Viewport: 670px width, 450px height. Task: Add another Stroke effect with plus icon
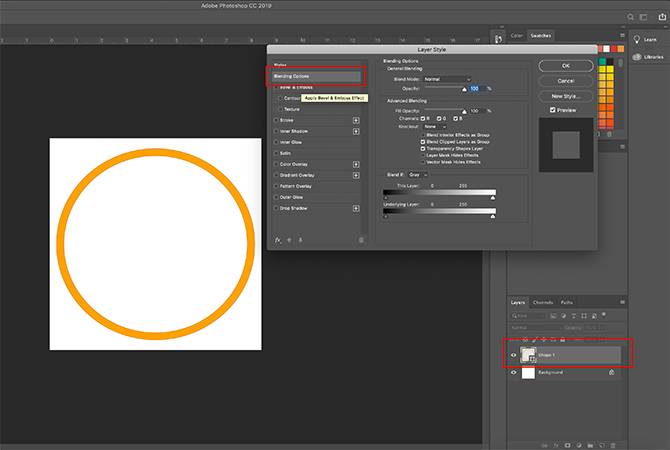pos(356,121)
